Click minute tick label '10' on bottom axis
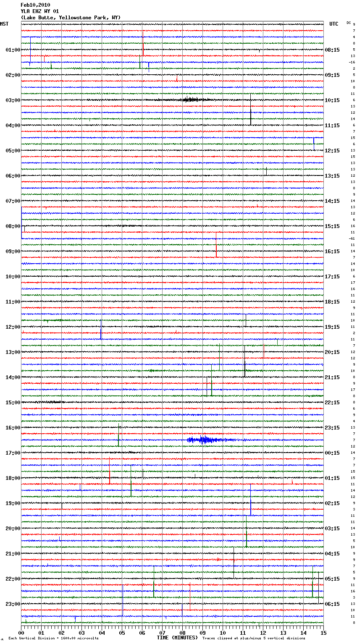Viewport: 357px width, 644px height. (223, 633)
